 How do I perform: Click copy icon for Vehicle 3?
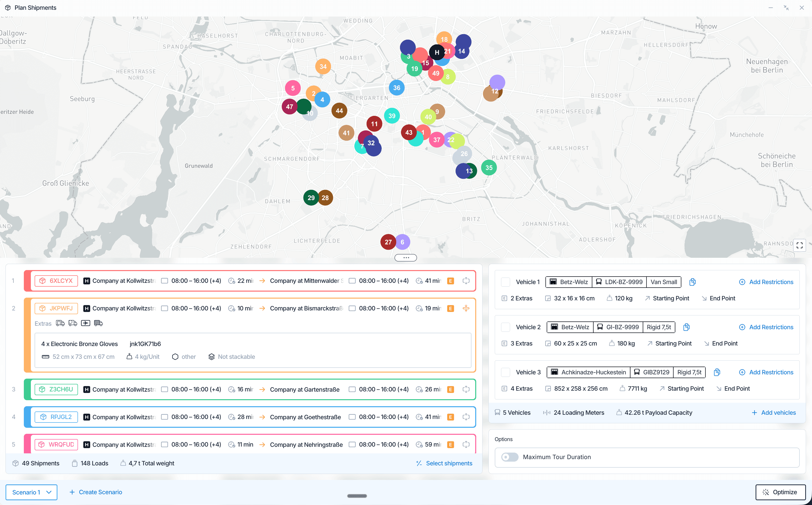(x=717, y=372)
